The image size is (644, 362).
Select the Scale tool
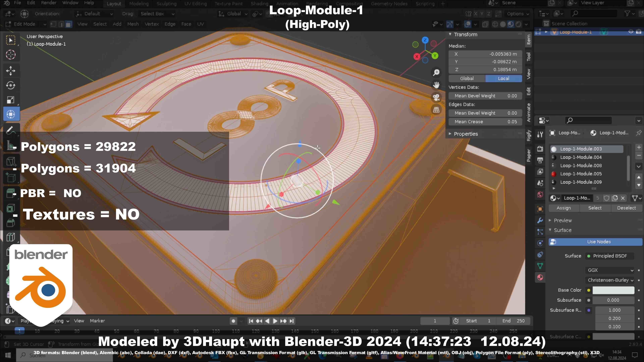[11, 100]
